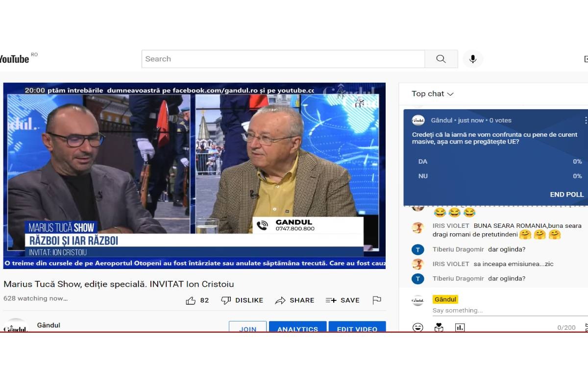The width and height of the screenshot is (588, 392).
Task: Open the chat emoji picker
Action: [x=417, y=327]
